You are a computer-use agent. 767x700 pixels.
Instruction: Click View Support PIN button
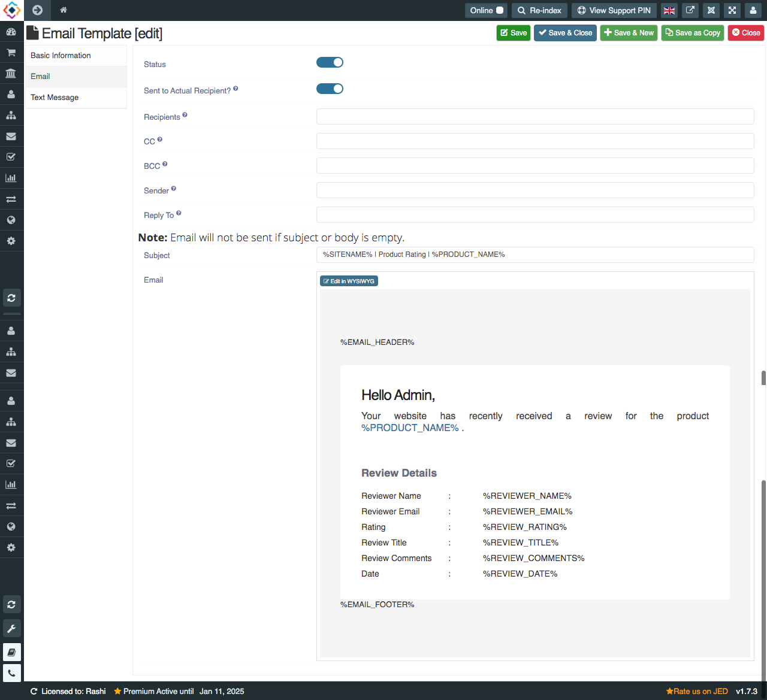(x=614, y=10)
